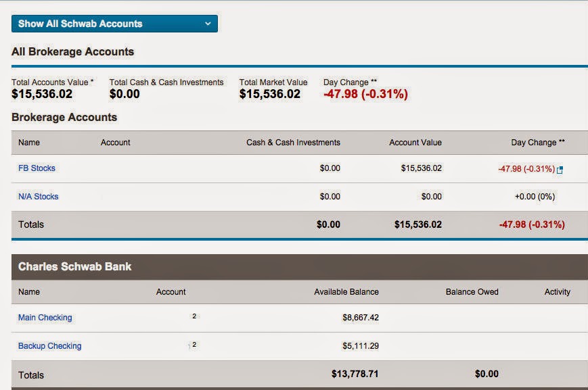Click the Total Market Value amount
588x390 pixels.
(270, 94)
